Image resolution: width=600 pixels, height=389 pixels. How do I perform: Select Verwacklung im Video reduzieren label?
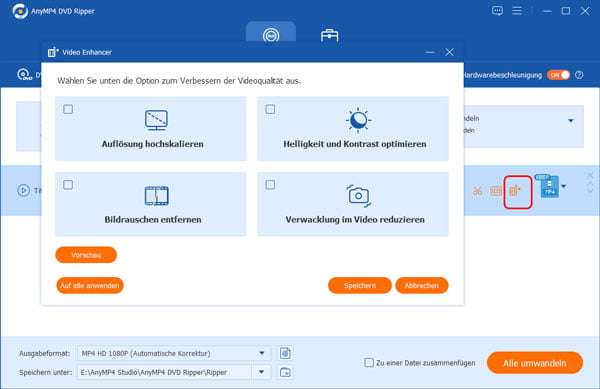pos(355,220)
